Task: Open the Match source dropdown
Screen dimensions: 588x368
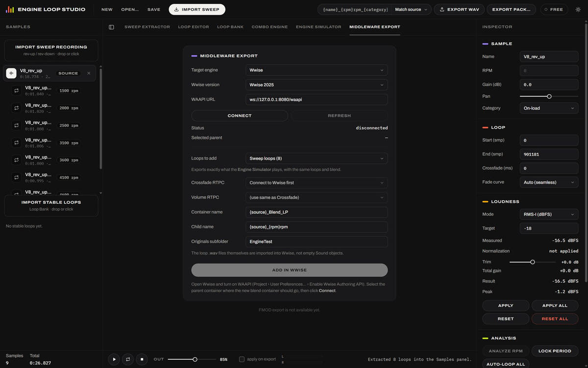Action: click(x=411, y=9)
